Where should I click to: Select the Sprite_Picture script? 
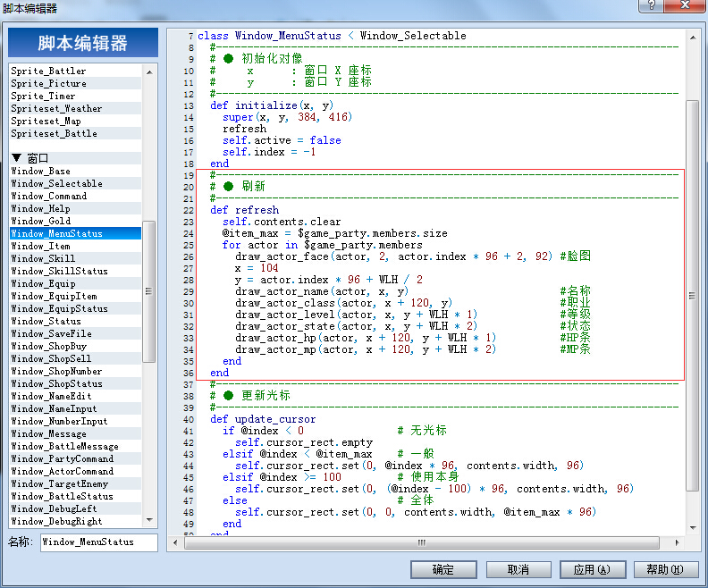pos(75,83)
